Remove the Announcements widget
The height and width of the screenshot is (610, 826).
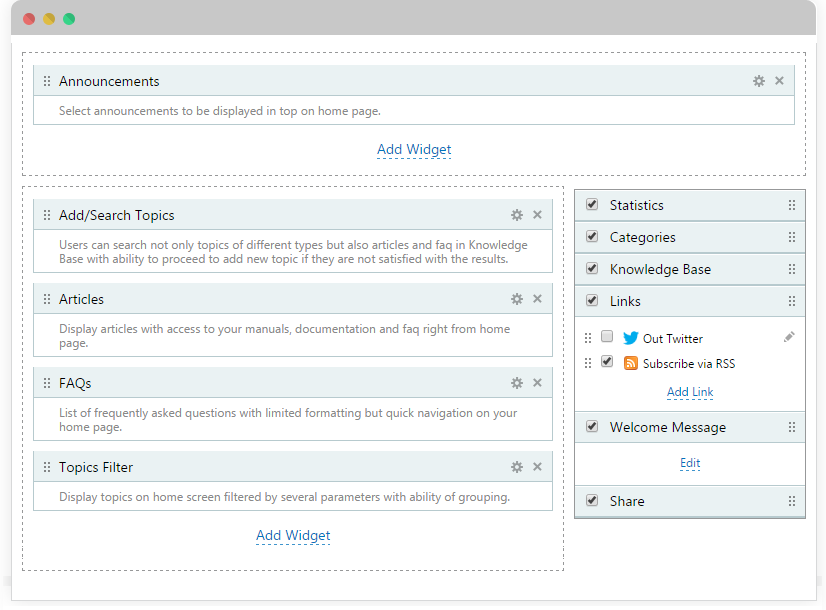tap(780, 81)
